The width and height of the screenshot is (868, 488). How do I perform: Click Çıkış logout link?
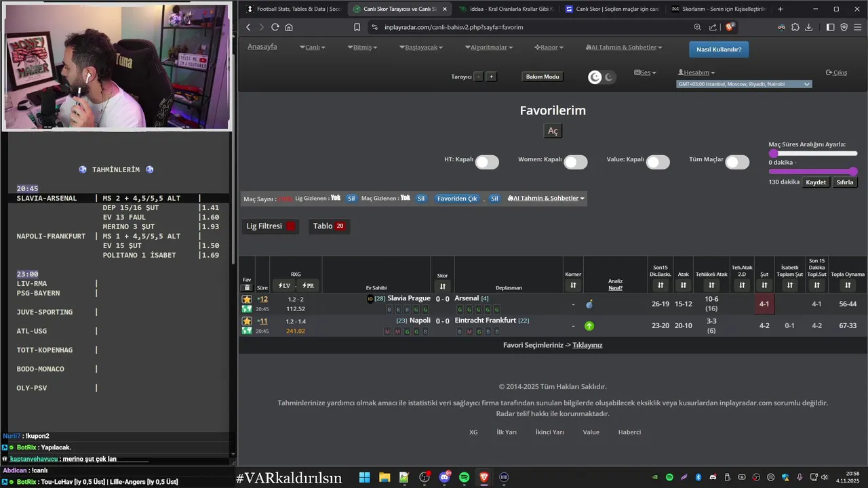click(x=836, y=73)
